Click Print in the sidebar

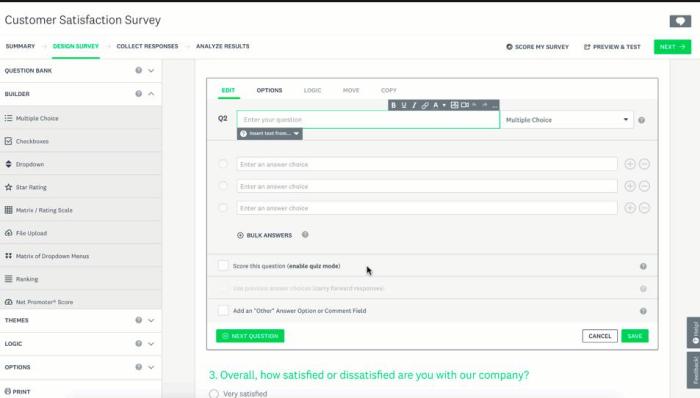[18, 391]
